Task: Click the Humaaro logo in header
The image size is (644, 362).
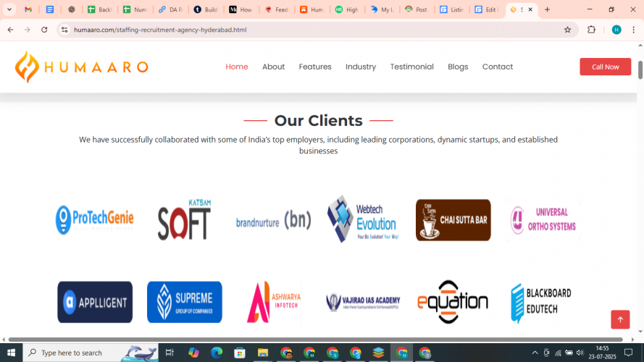Action: [x=82, y=67]
